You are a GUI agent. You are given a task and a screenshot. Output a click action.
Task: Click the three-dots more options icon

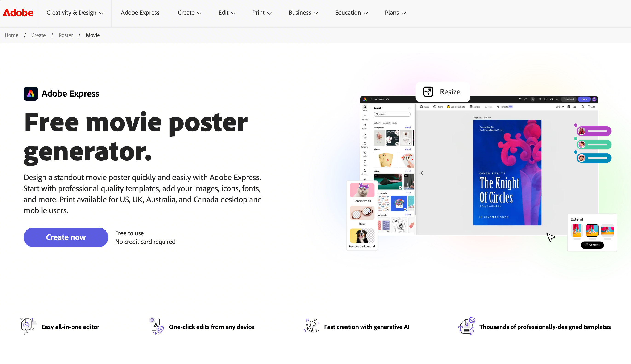coord(557,99)
